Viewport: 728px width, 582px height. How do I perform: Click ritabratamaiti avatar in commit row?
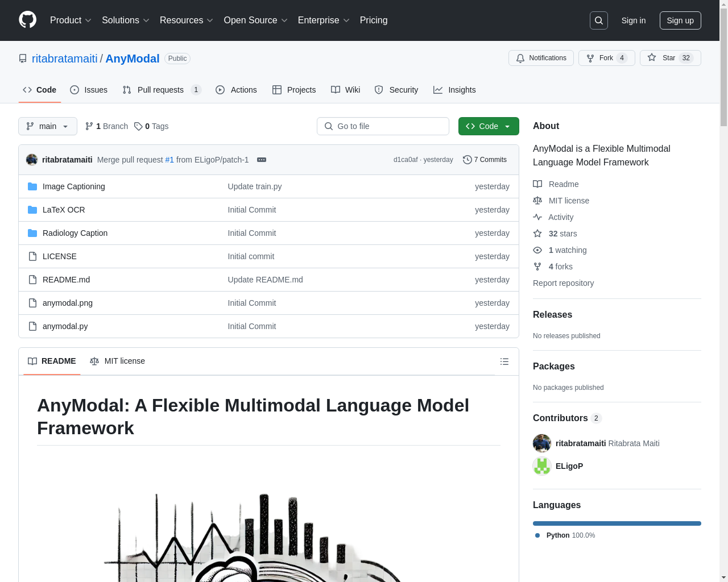tap(32, 160)
